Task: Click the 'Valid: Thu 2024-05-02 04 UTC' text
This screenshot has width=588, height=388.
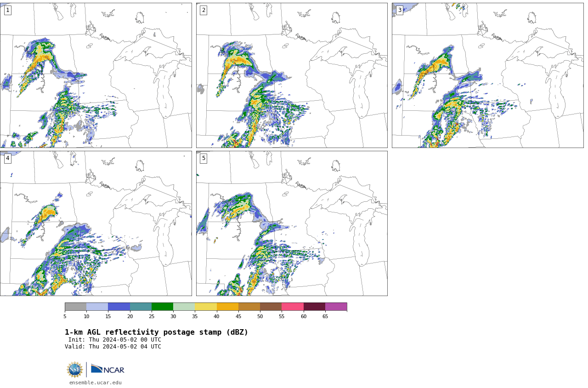Action: [x=113, y=347]
